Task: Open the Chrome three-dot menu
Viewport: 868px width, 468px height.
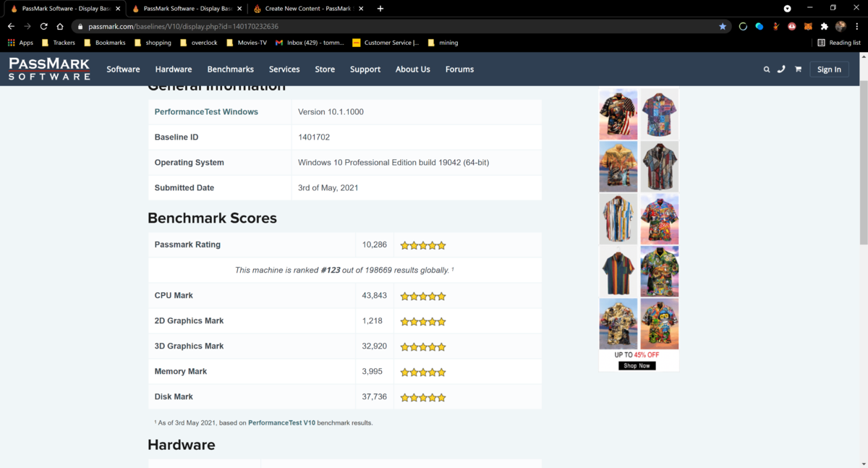Action: point(856,26)
